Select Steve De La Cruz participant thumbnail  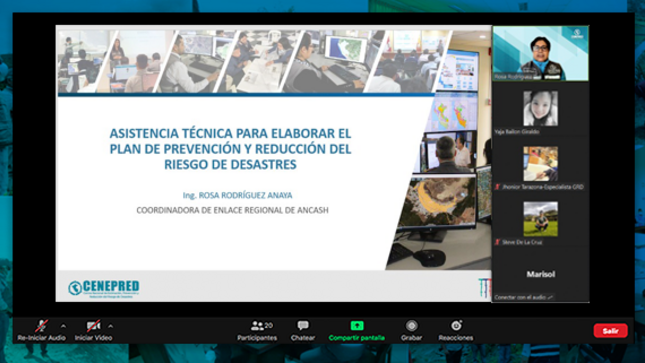[541, 219]
